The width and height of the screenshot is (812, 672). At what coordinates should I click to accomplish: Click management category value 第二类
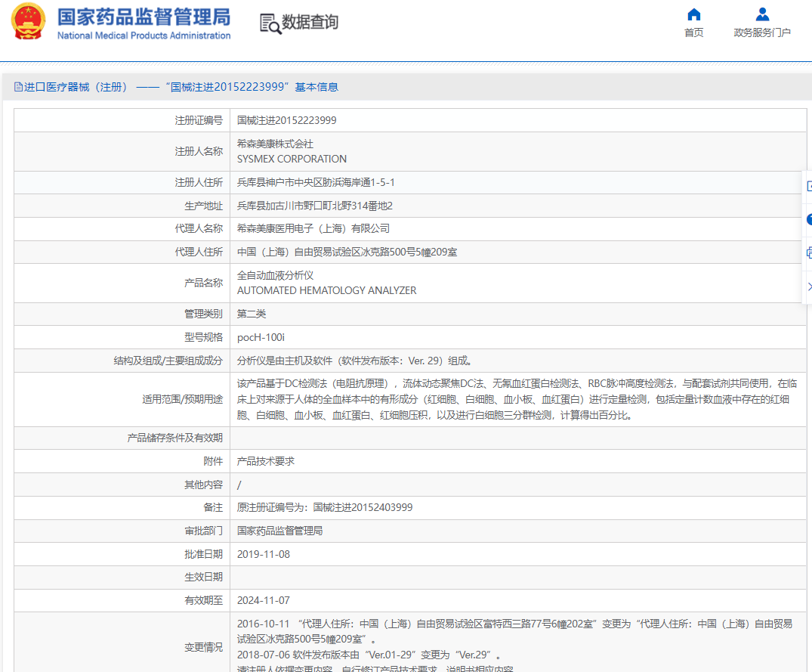(252, 314)
